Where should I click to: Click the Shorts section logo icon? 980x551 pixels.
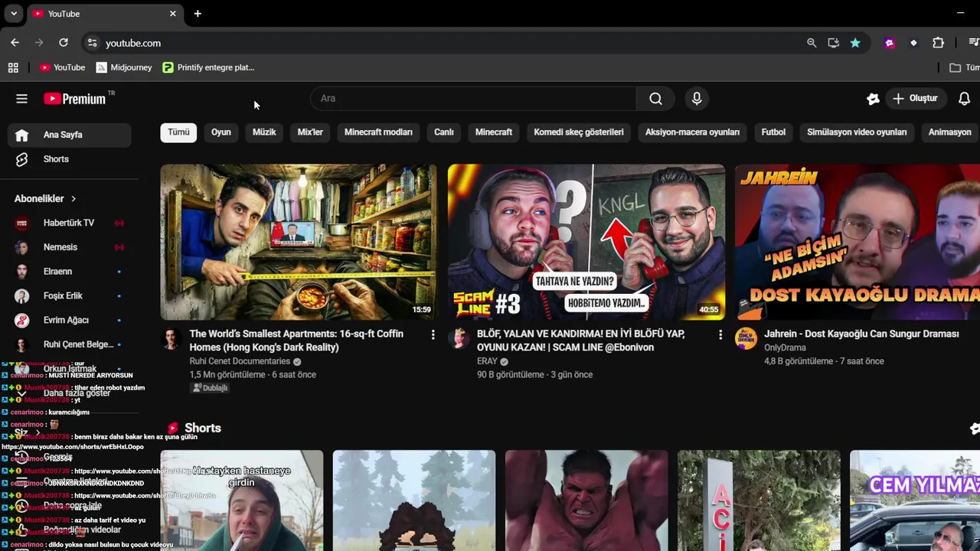(173, 429)
